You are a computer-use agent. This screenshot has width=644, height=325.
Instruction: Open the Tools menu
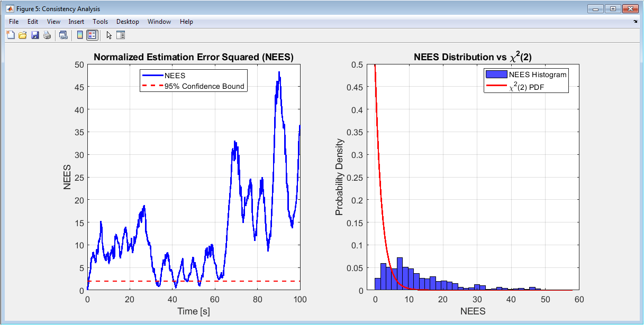coord(100,22)
